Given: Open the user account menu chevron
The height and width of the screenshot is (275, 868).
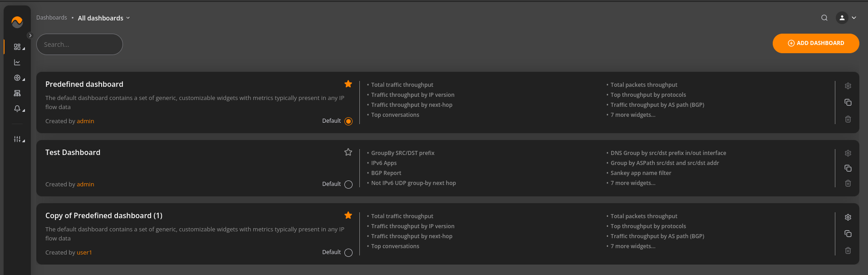Looking at the screenshot, I should point(854,18).
